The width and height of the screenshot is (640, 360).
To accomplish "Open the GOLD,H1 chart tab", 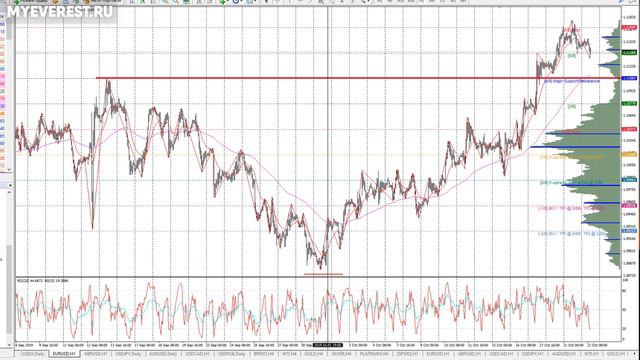I will tap(616, 353).
